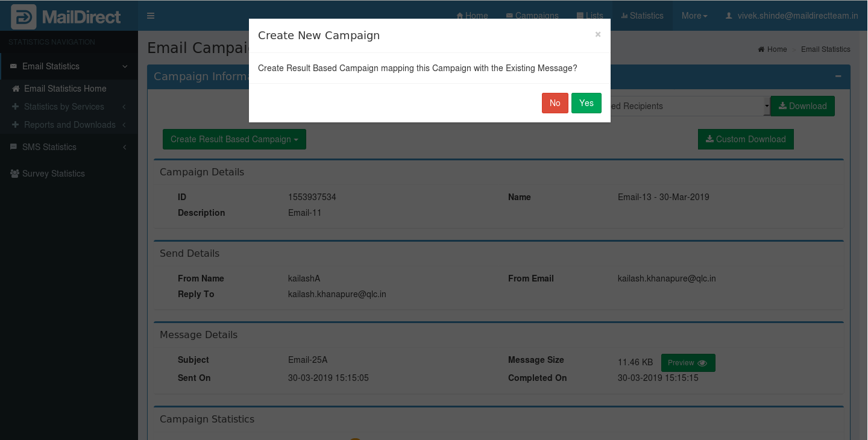Image resolution: width=868 pixels, height=440 pixels.
Task: Preview the message with eye icon
Action: (688, 363)
